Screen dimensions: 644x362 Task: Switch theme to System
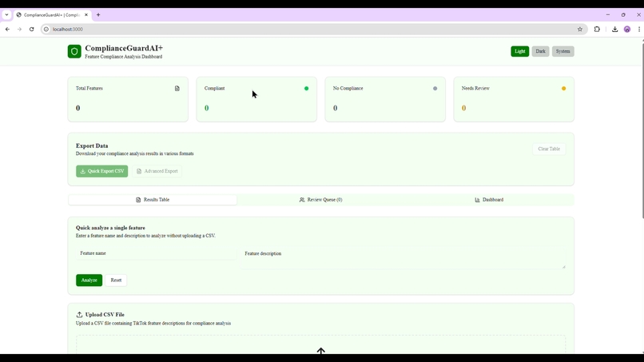point(563,51)
